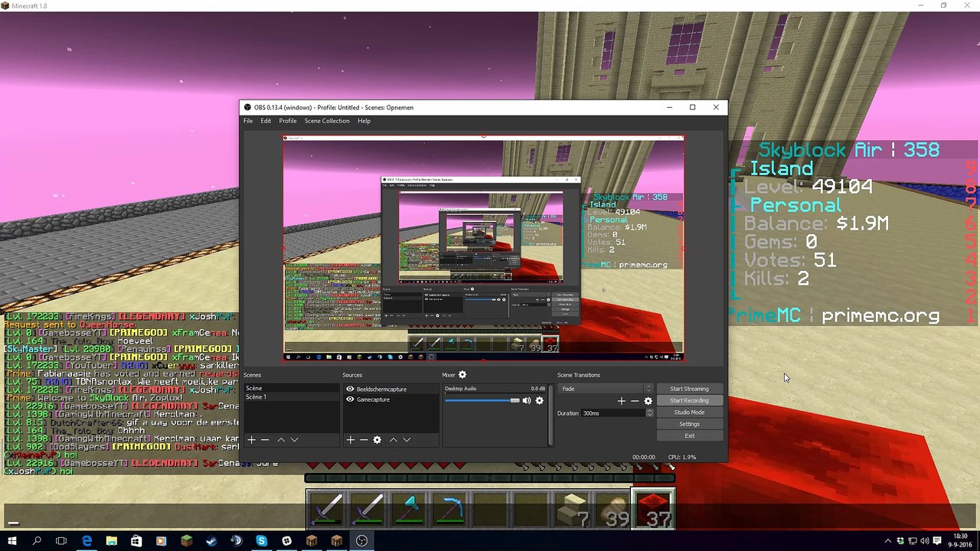Launch Microsoft Edge from the taskbar
This screenshot has width=980, height=551.
tap(87, 541)
